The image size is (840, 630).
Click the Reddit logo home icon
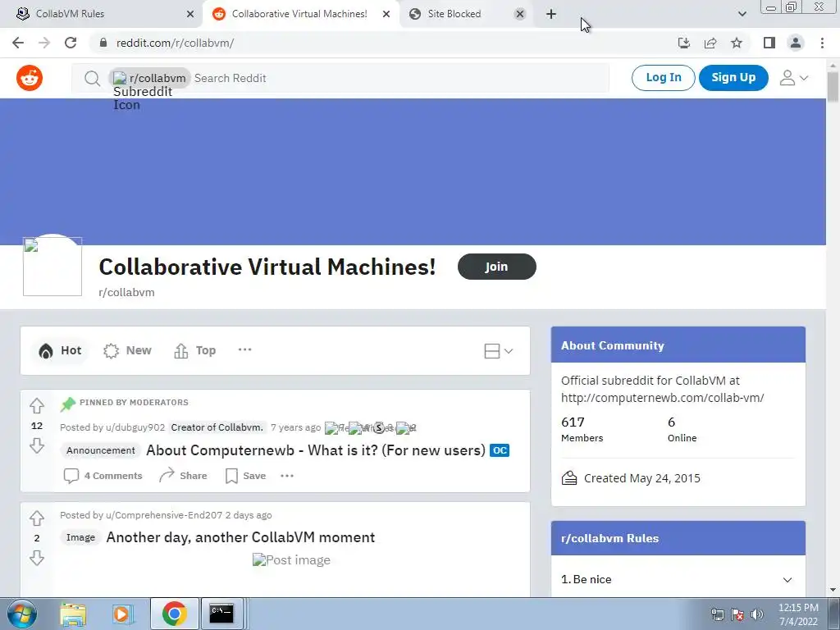[x=30, y=78]
